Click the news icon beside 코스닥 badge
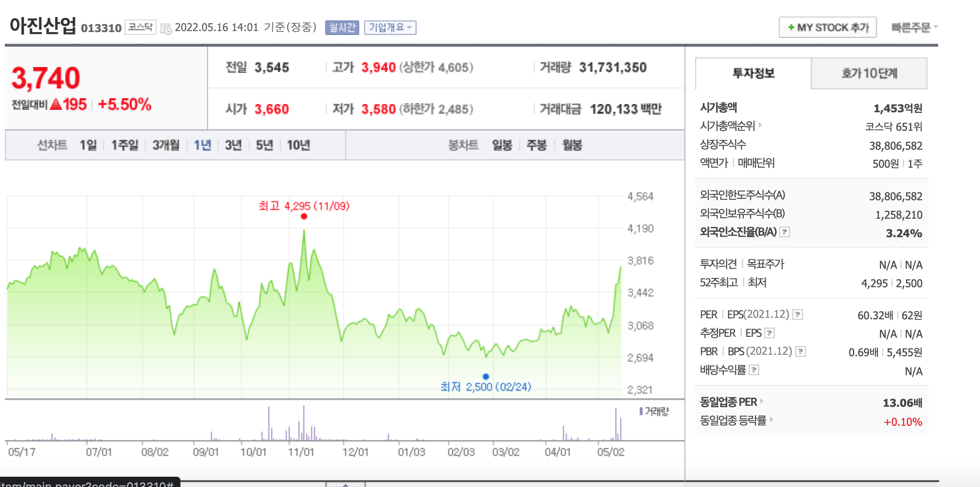 click(x=166, y=29)
